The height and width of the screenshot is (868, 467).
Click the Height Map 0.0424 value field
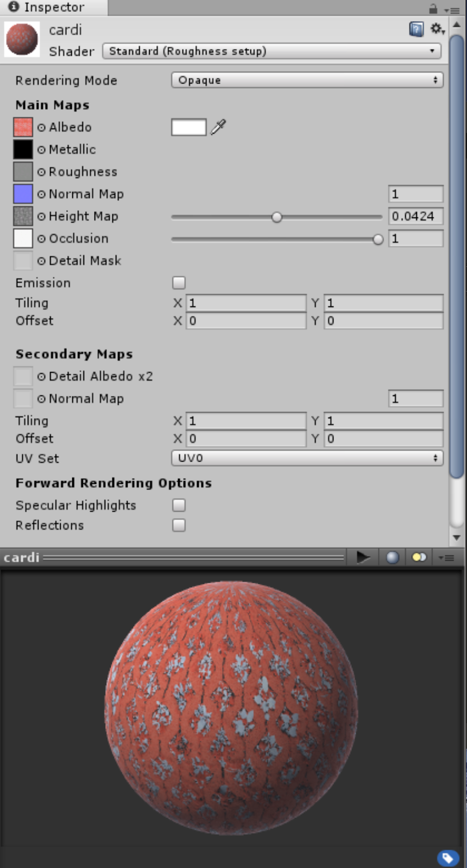tap(416, 216)
